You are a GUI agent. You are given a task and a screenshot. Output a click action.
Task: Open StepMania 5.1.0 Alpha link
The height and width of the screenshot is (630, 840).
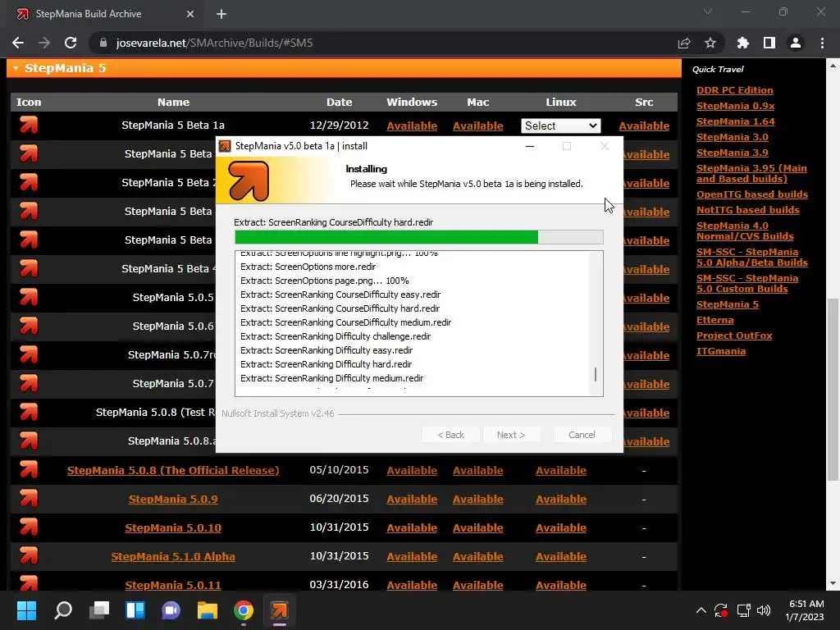coord(173,557)
